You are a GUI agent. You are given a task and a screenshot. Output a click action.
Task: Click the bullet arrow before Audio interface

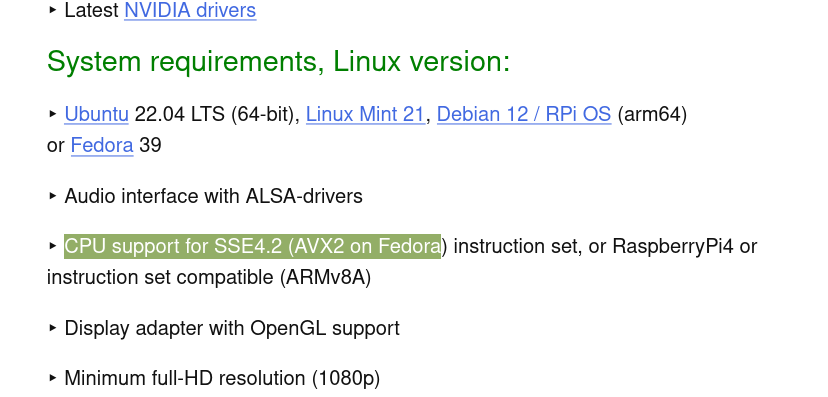tap(53, 196)
